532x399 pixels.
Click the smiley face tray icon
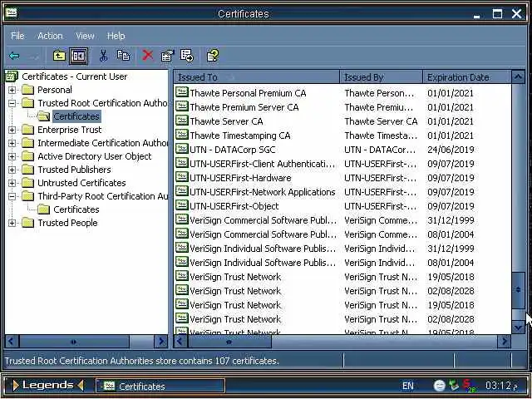[440, 386]
